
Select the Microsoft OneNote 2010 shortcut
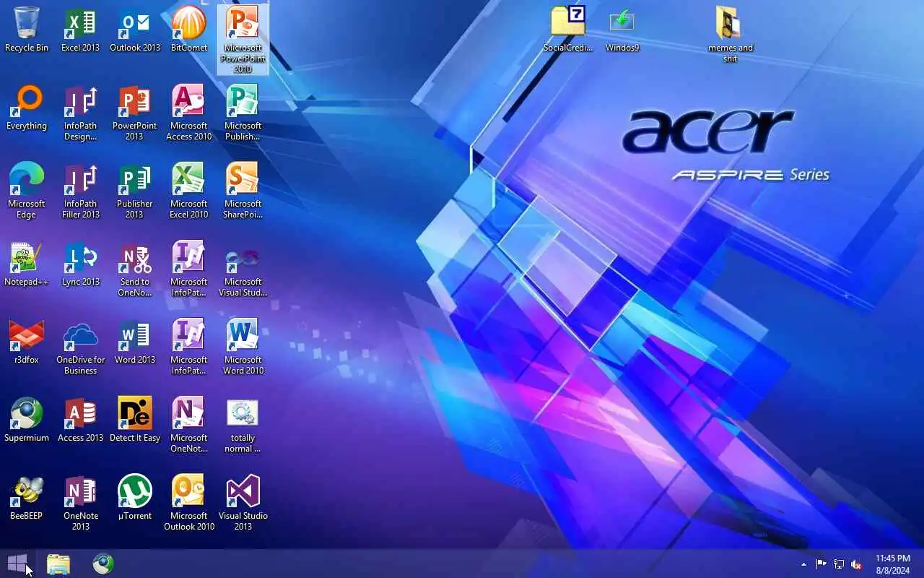pos(189,425)
